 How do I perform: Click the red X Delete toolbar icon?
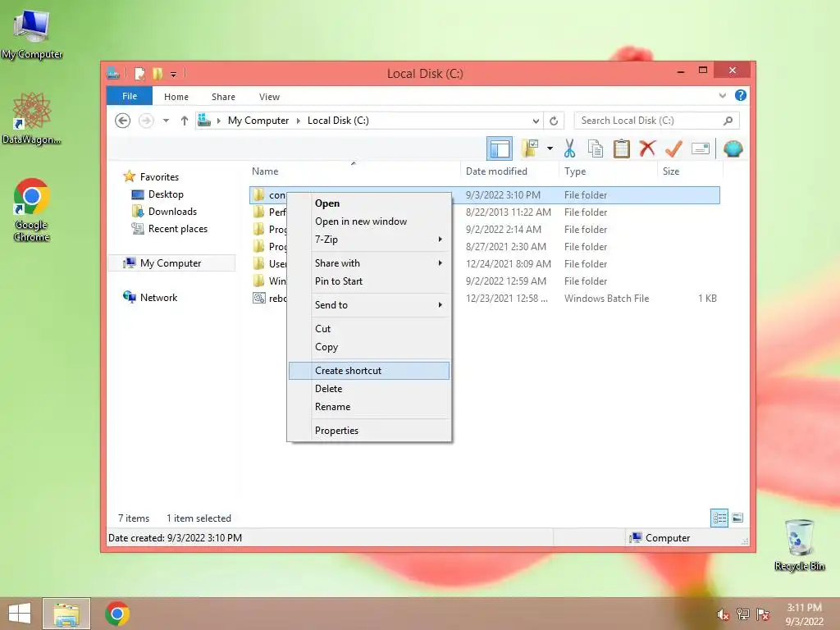point(648,148)
